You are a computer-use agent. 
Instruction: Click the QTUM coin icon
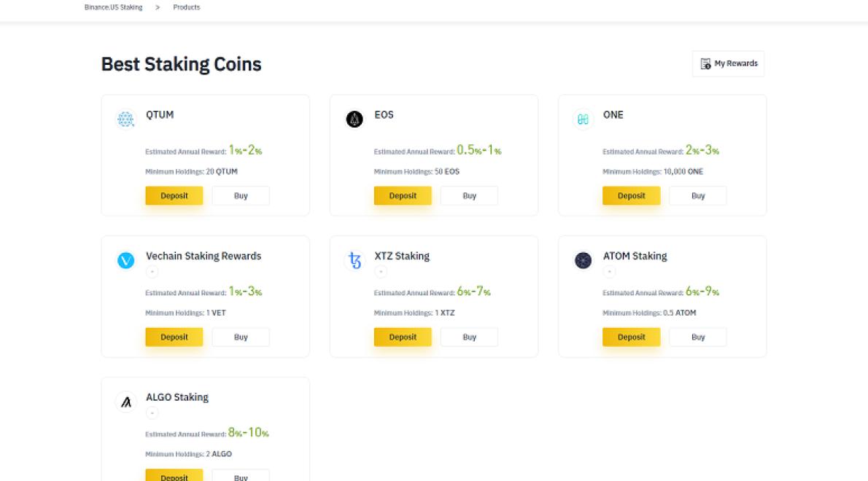tap(125, 119)
